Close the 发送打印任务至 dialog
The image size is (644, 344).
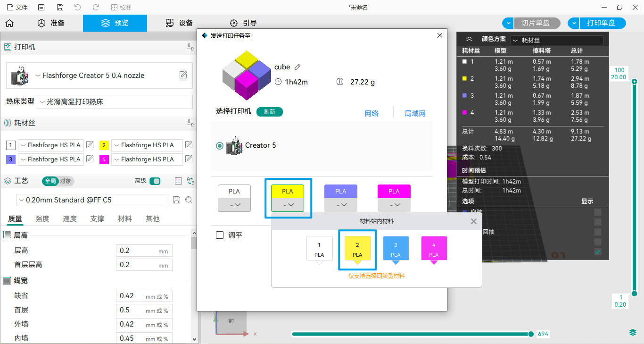click(x=440, y=35)
